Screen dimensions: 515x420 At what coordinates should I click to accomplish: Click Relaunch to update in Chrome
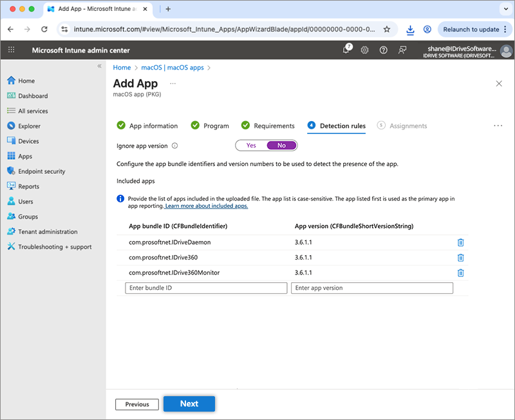(x=471, y=30)
